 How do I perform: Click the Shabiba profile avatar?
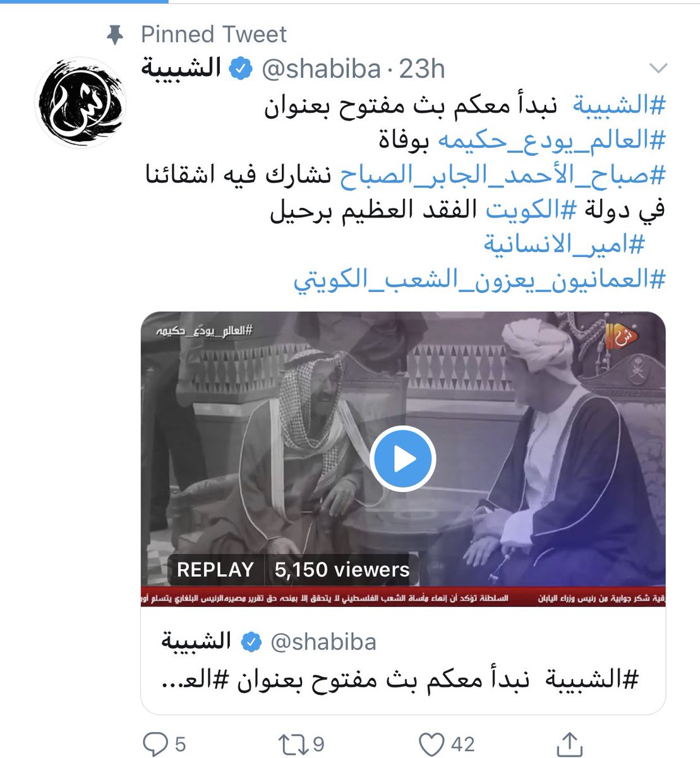[x=80, y=102]
